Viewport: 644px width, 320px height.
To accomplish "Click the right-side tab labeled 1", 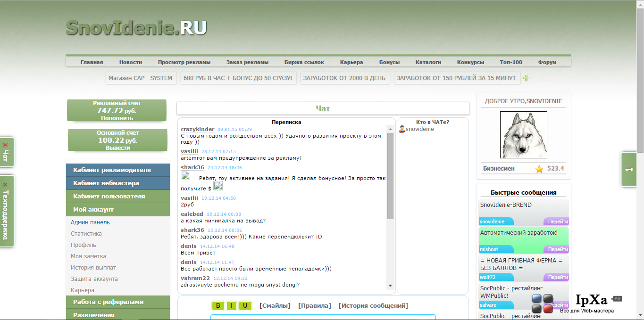I will click(x=629, y=170).
